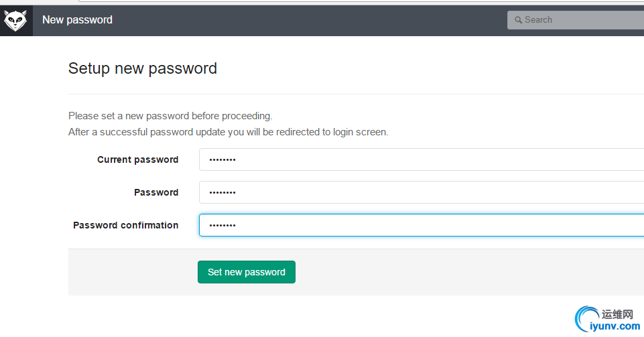Click the New password header title
Viewport: 644px width, 337px height.
(77, 20)
